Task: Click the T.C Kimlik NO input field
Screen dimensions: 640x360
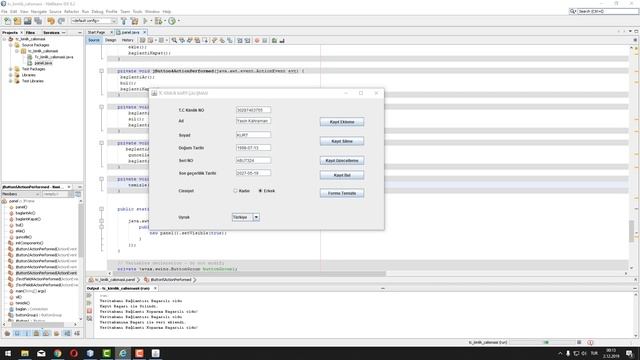Action: coord(253,110)
